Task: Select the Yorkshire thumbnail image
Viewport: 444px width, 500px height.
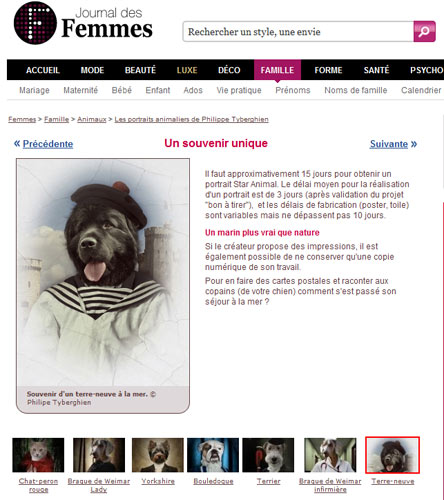Action: click(x=158, y=455)
